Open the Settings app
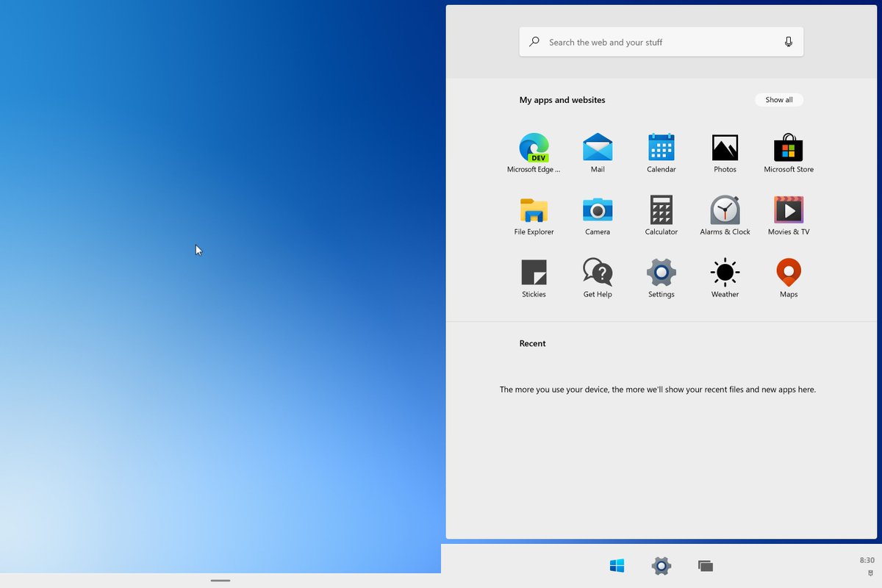 pyautogui.click(x=660, y=273)
